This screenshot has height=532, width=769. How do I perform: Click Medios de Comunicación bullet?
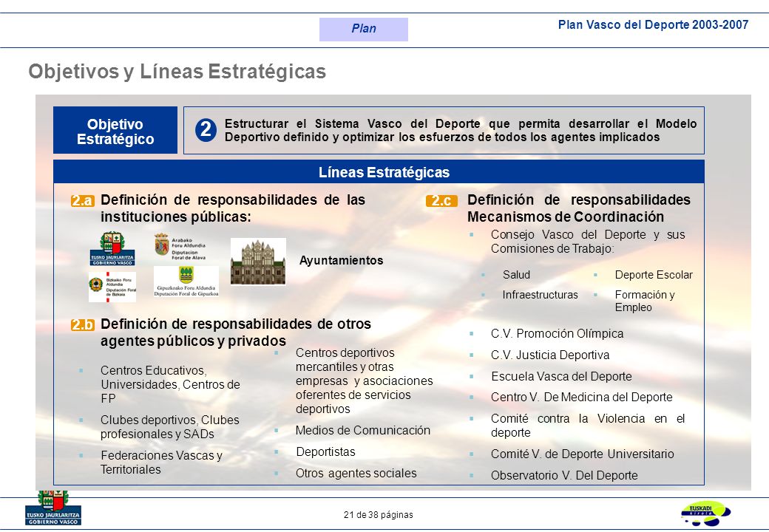363,431
